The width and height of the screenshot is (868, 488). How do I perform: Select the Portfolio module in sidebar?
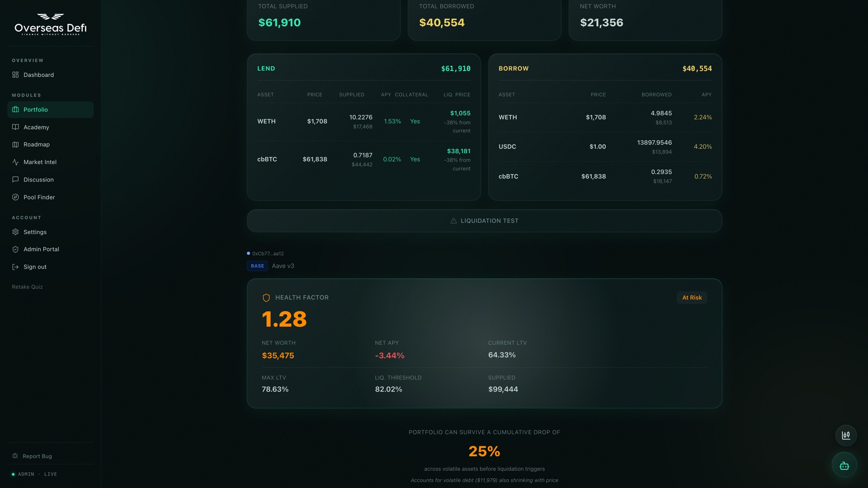tap(50, 110)
